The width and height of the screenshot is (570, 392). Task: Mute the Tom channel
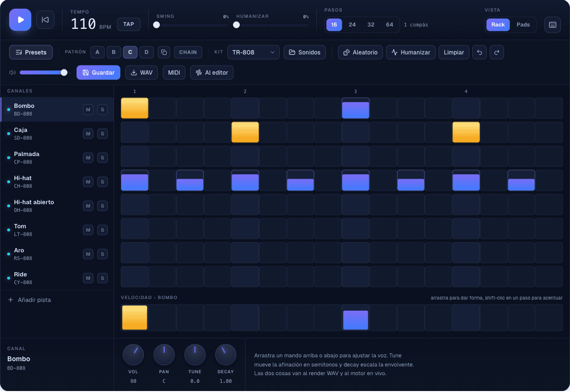click(88, 230)
